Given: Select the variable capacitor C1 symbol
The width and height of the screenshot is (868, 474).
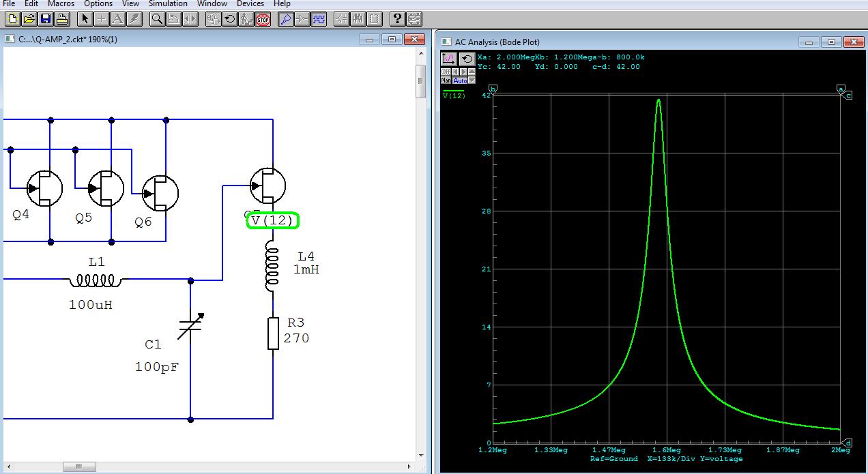Looking at the screenshot, I should [x=190, y=325].
